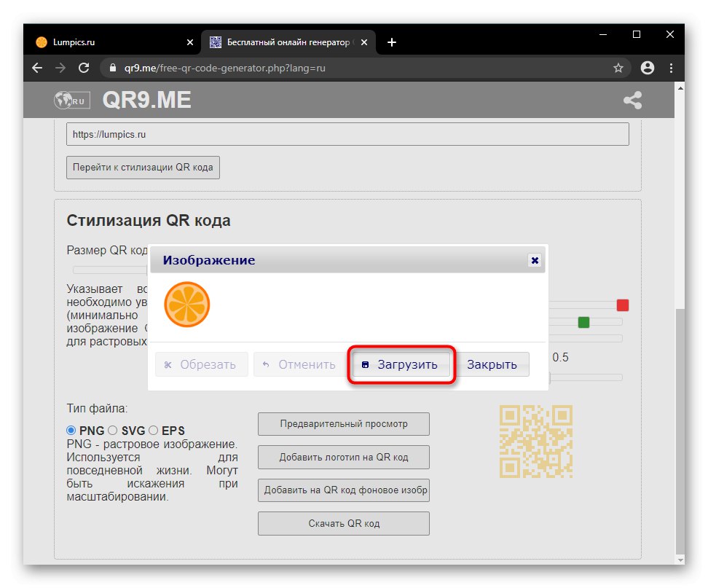708x588 pixels.
Task: Select the EPS file type radio
Action: pyautogui.click(x=154, y=431)
